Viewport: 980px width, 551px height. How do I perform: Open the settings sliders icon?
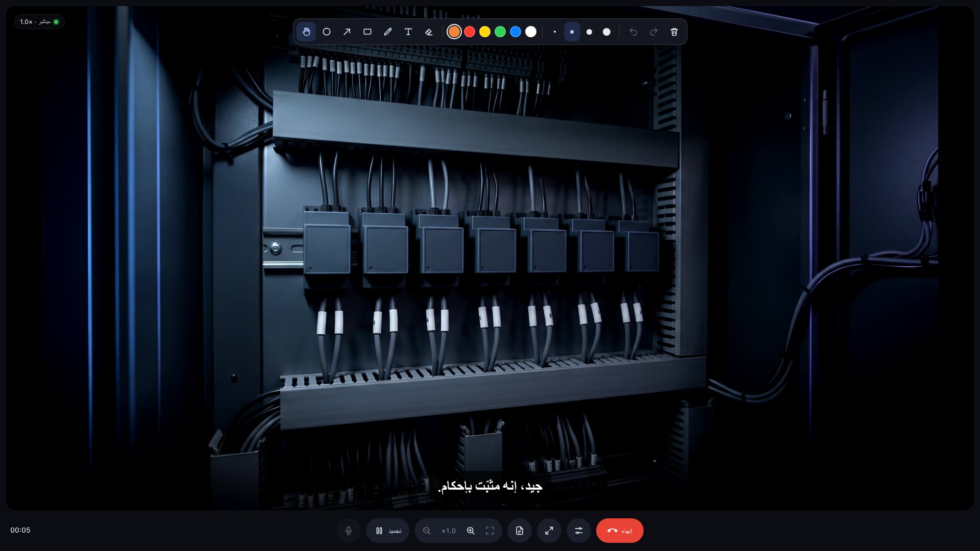tap(579, 531)
